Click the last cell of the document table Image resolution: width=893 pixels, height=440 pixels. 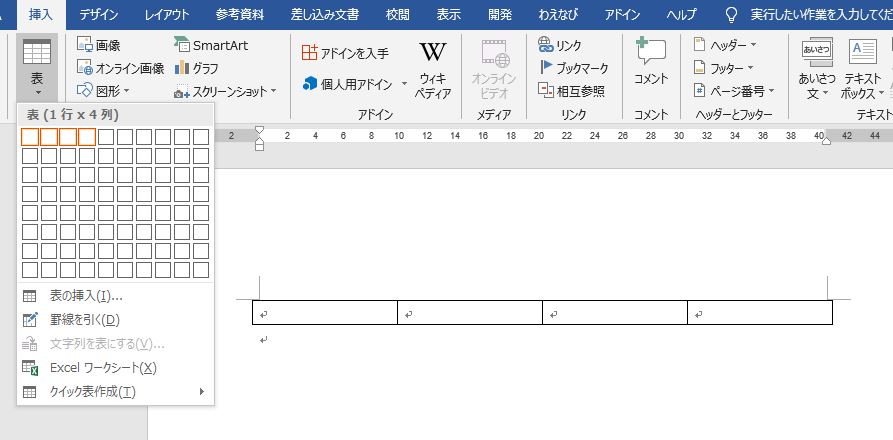pyautogui.click(x=760, y=312)
